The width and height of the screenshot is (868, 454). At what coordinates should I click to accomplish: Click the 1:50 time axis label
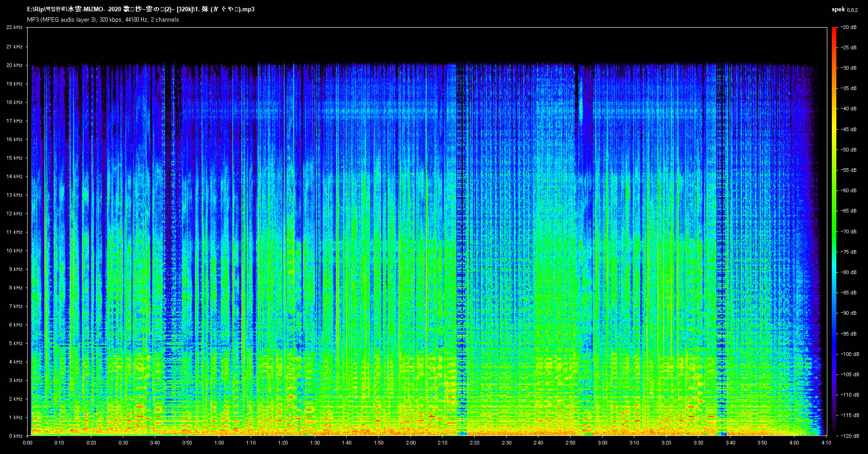379,443
